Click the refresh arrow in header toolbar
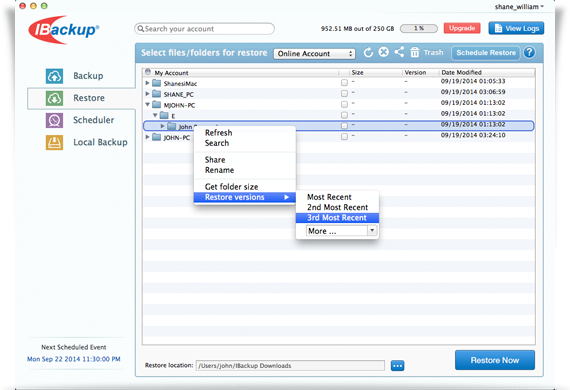Image resolution: width=570 pixels, height=390 pixels. coord(368,53)
